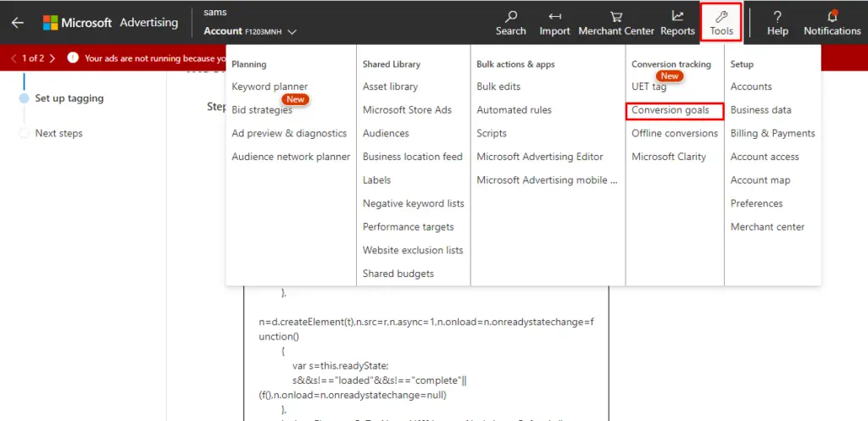Open the Notifications bell icon
This screenshot has height=421, width=868.
pyautogui.click(x=832, y=16)
